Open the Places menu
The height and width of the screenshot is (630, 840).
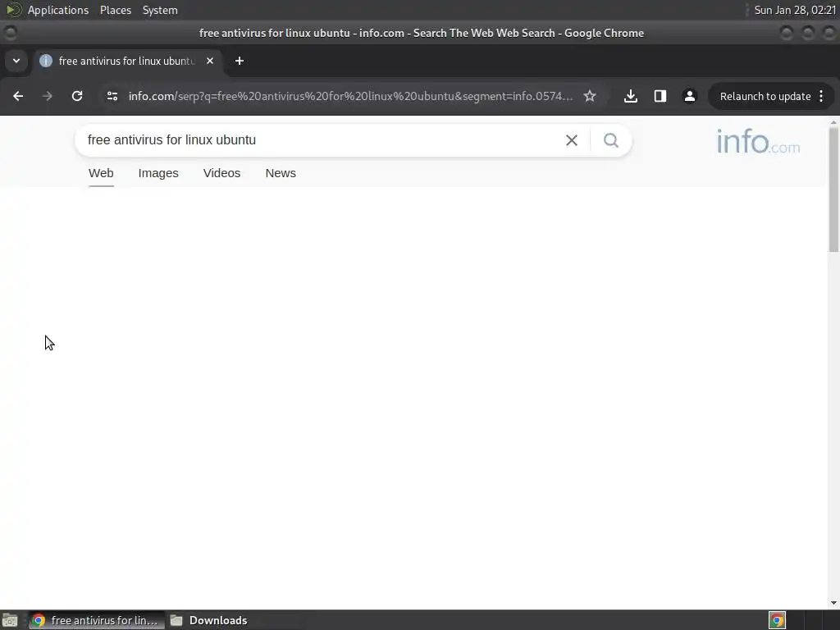point(116,10)
